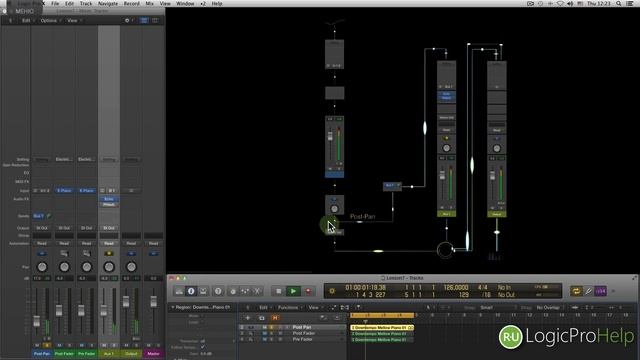Mute the Aux 1 channel strip
The height and width of the screenshot is (360, 640).
coord(104,345)
